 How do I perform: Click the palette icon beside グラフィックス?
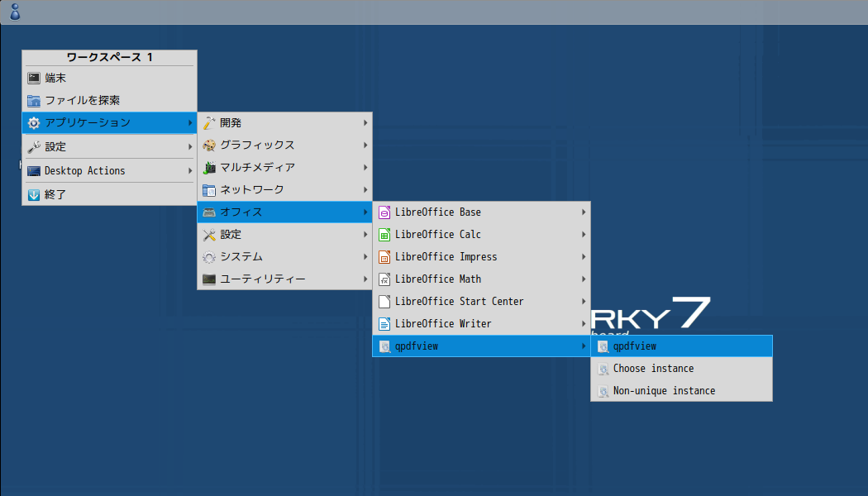click(208, 145)
